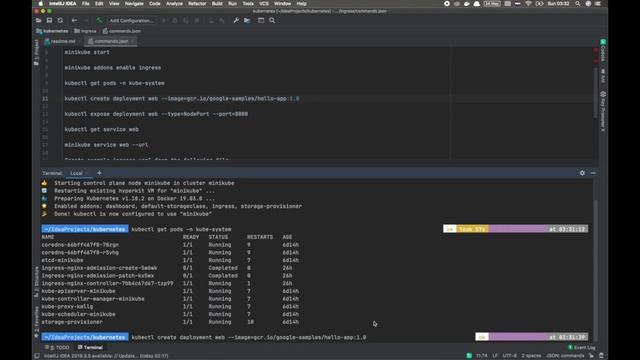Click the red error indicator in editor gutter
The image size is (640, 360).
point(596,50)
